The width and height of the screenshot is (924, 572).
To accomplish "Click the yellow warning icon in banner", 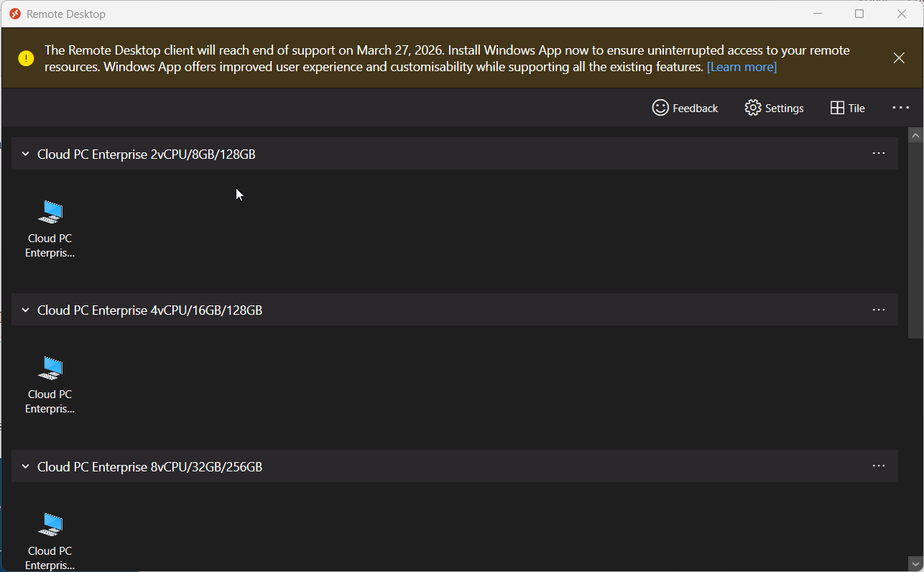I will tap(27, 59).
